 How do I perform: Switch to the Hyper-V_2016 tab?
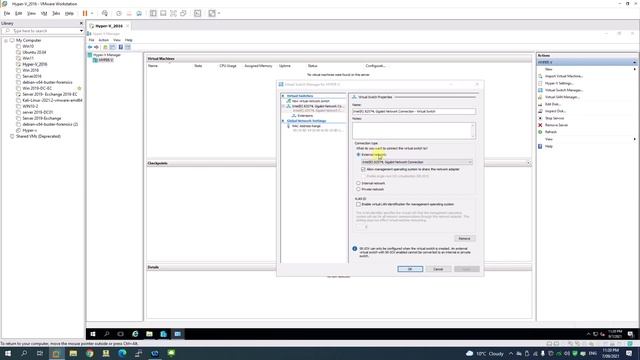point(109,26)
